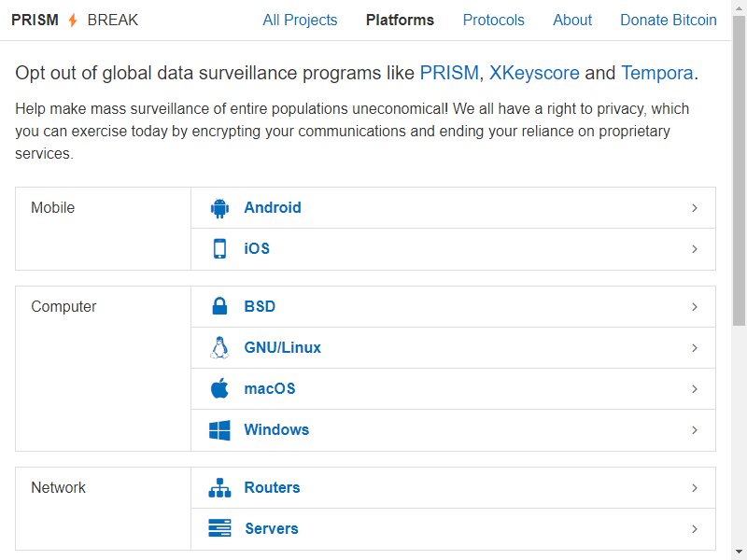Open the Windows platform link
This screenshot has height=560, width=747.
[x=276, y=429]
